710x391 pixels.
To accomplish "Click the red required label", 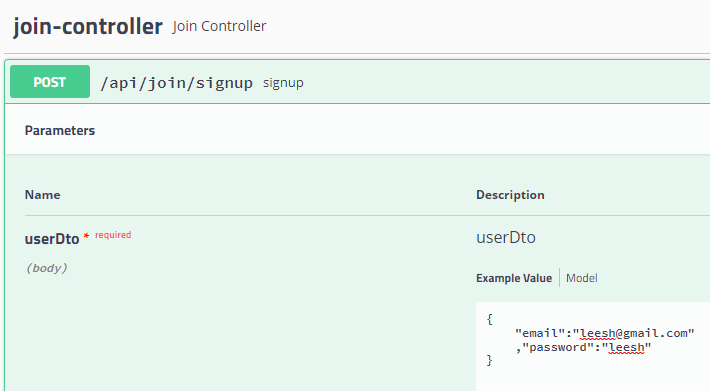I will point(113,235).
